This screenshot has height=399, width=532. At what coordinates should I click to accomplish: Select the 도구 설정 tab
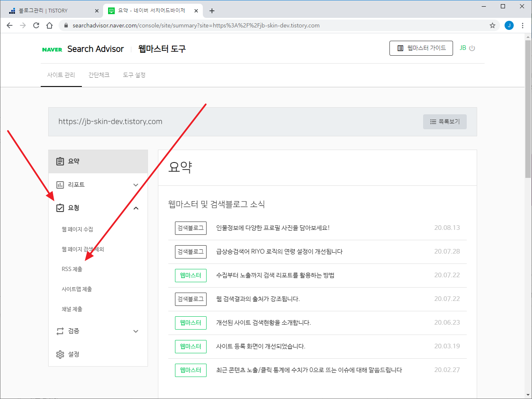tap(134, 75)
